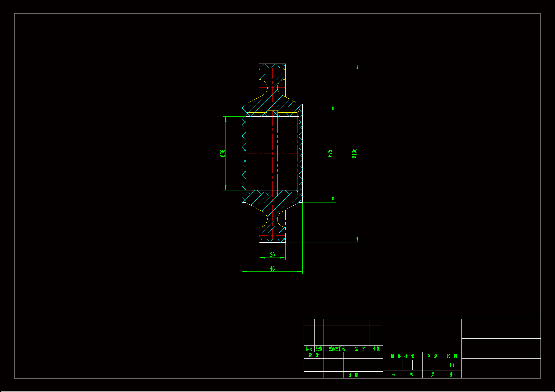This screenshot has width=555, height=392.
Task: Select the hatched top rim of the gear
Action: [272, 66]
